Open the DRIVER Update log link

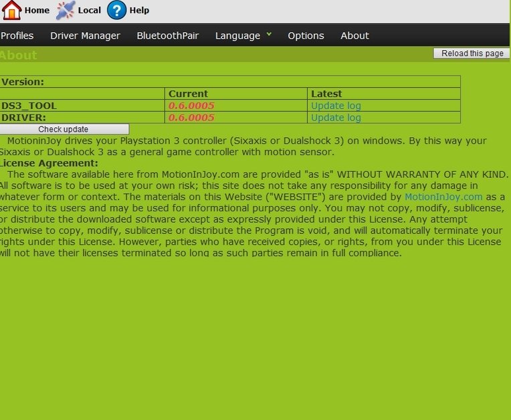[x=336, y=118]
